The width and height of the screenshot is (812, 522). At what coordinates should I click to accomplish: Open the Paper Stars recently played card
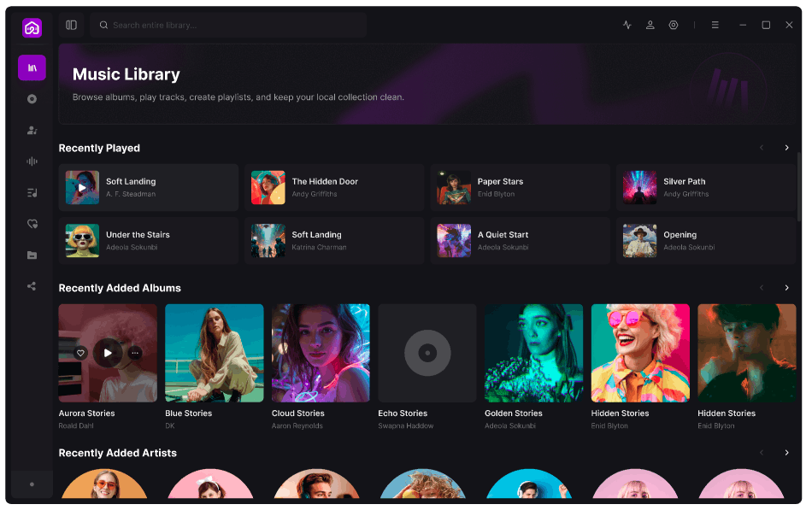pyautogui.click(x=520, y=187)
